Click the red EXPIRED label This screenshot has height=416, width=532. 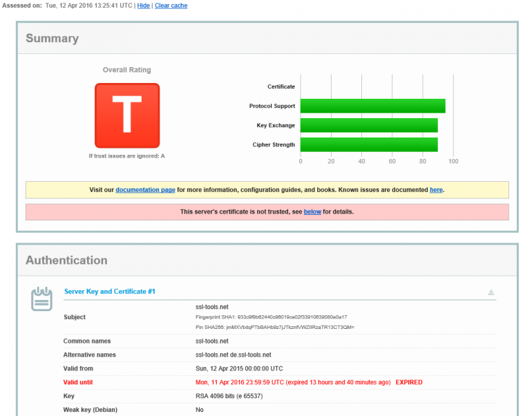coord(409,382)
